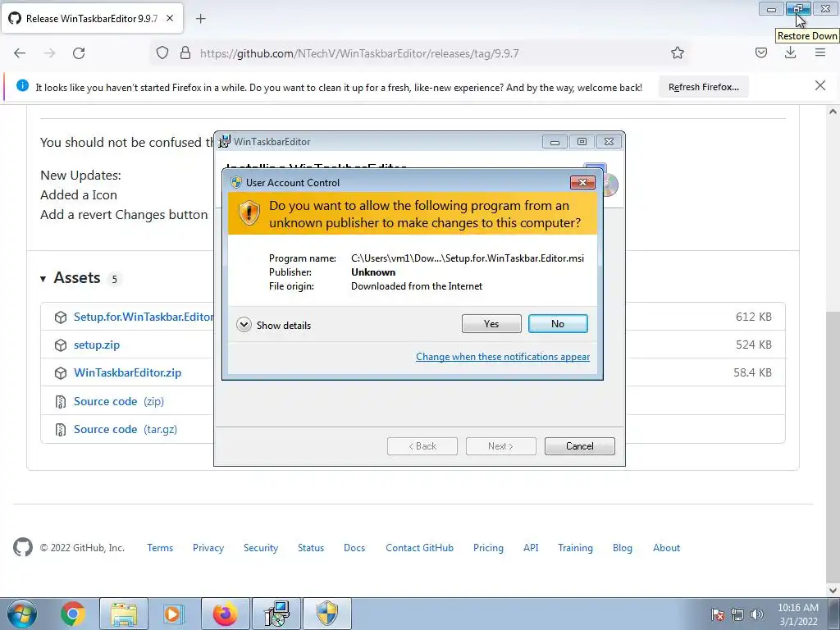Click Firefox back arrow button

(20, 53)
